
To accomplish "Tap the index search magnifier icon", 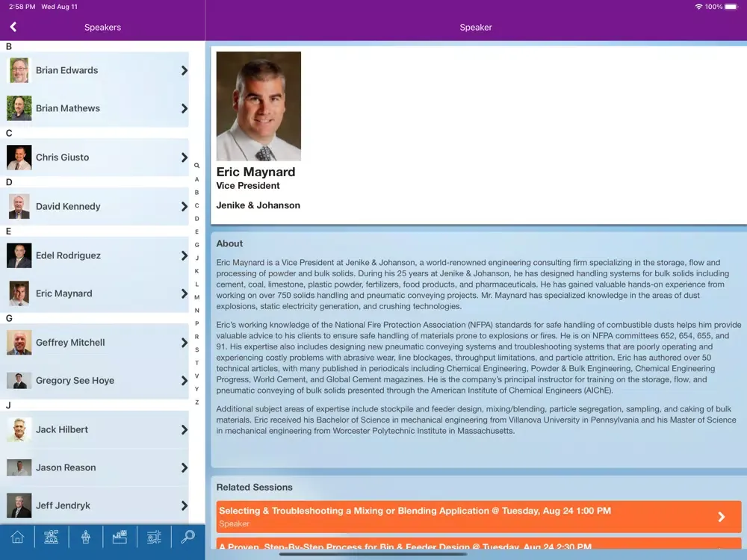I will coord(196,166).
